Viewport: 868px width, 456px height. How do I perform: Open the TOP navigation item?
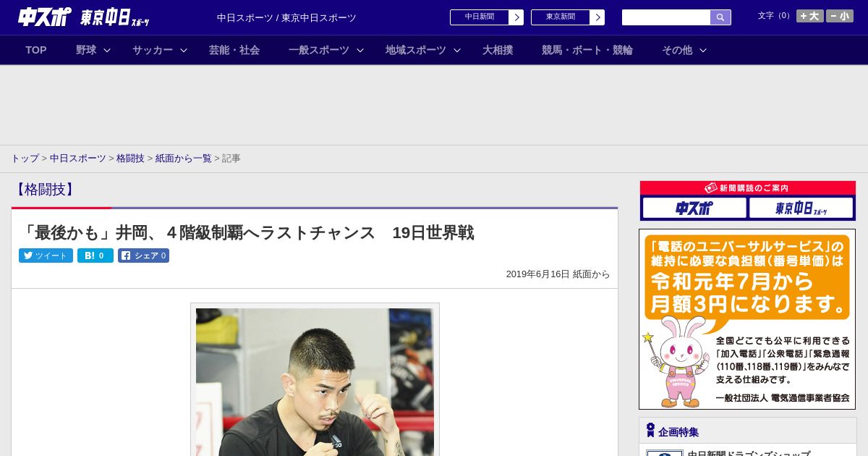coord(36,50)
